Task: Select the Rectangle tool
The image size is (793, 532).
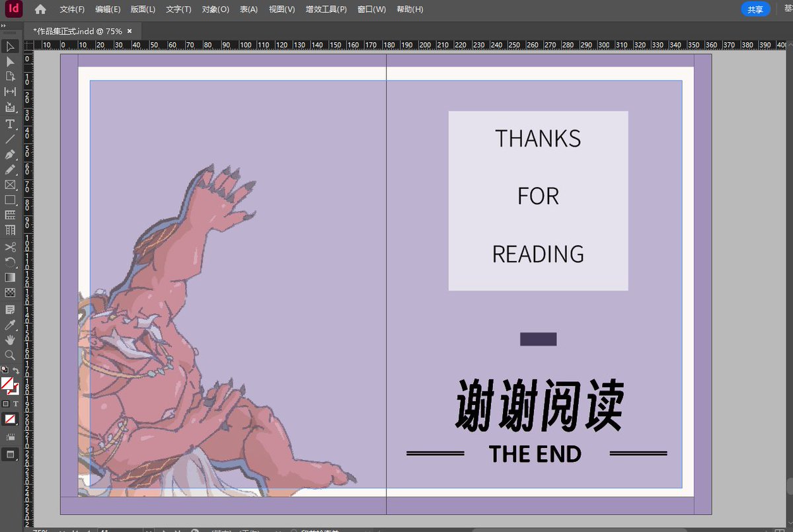Action: (x=10, y=200)
